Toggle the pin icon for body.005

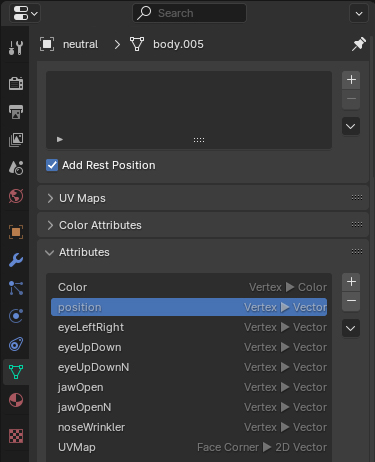coord(359,44)
